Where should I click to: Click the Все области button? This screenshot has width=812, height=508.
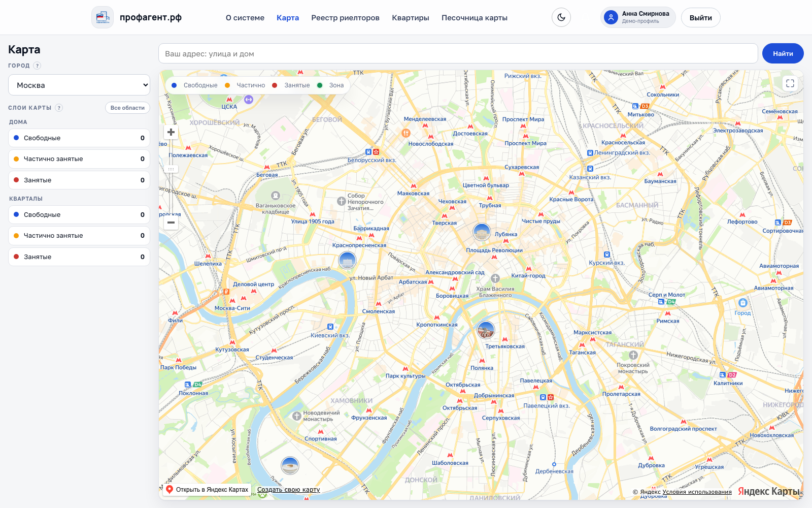127,108
